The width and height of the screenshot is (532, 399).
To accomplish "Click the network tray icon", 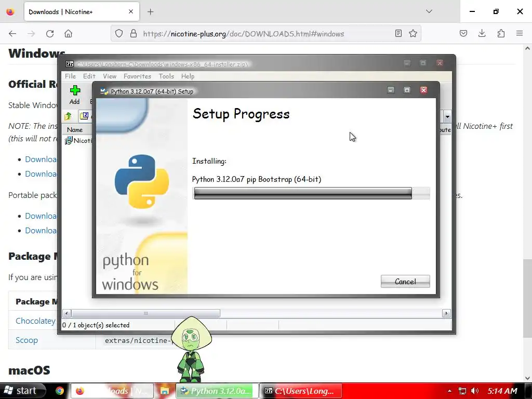I will click(x=462, y=391).
